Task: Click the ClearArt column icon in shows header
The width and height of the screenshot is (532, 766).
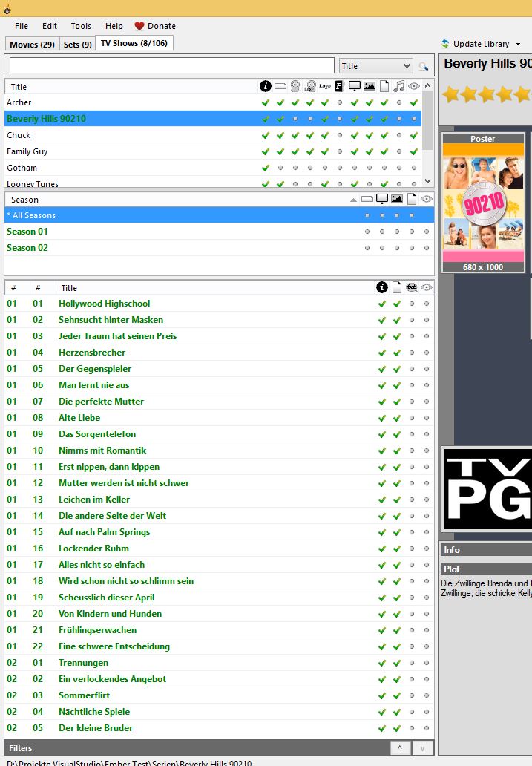Action: [x=310, y=86]
